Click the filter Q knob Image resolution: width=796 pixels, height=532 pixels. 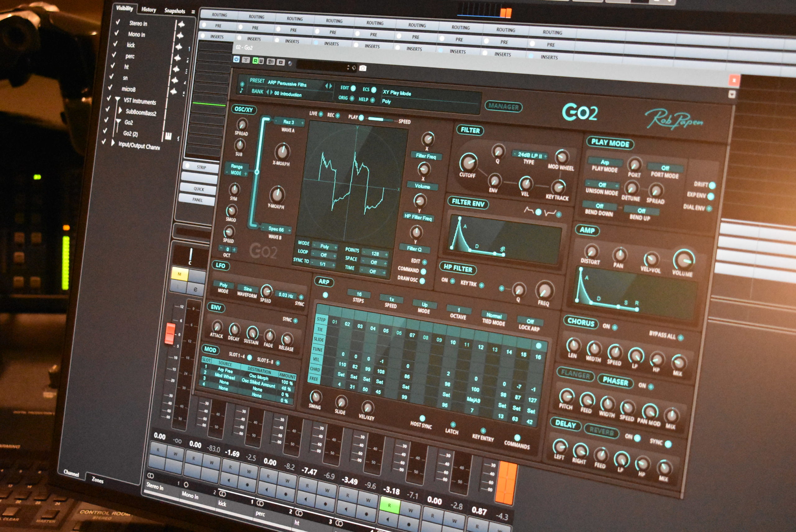point(498,151)
